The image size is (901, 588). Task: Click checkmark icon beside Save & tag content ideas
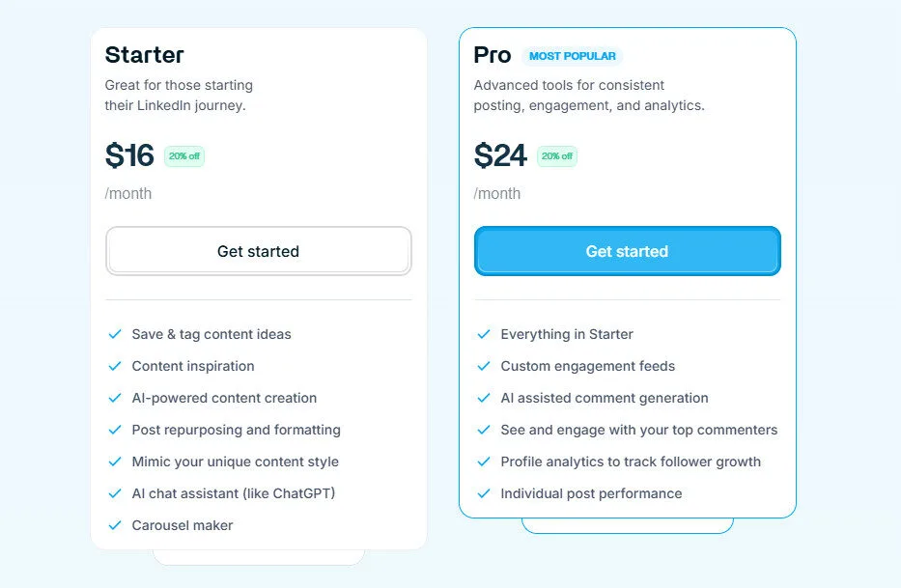pos(115,334)
